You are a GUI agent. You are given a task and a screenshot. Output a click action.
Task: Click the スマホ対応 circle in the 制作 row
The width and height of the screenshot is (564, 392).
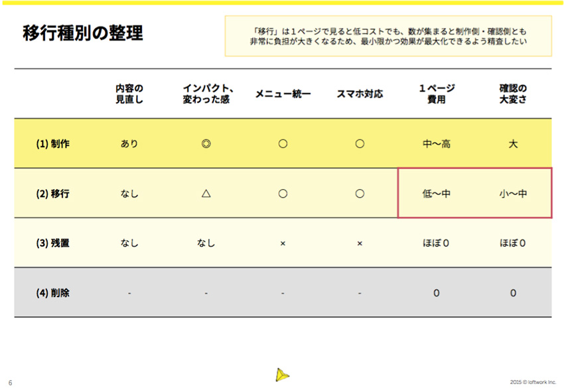point(360,144)
